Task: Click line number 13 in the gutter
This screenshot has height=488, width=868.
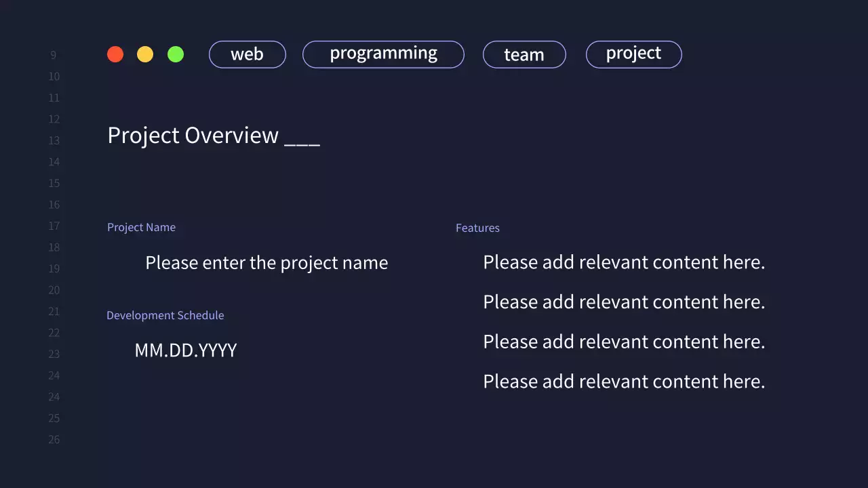Action: [x=54, y=140]
